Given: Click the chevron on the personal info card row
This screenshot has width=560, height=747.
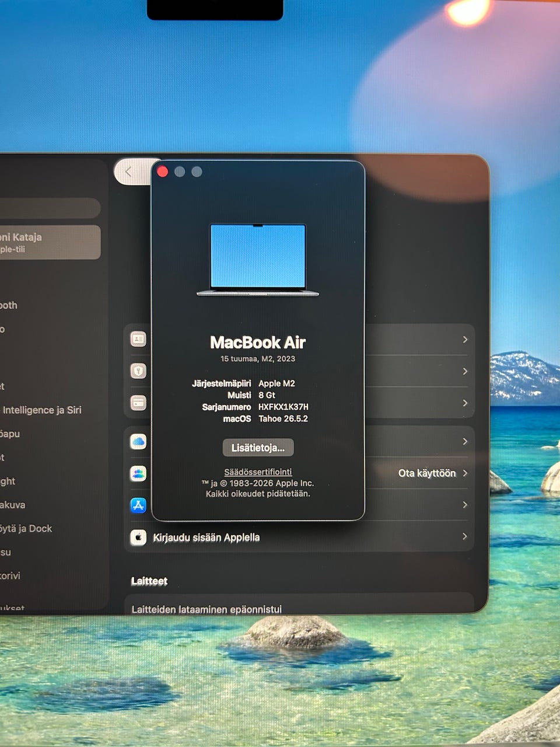Looking at the screenshot, I should coord(465,339).
